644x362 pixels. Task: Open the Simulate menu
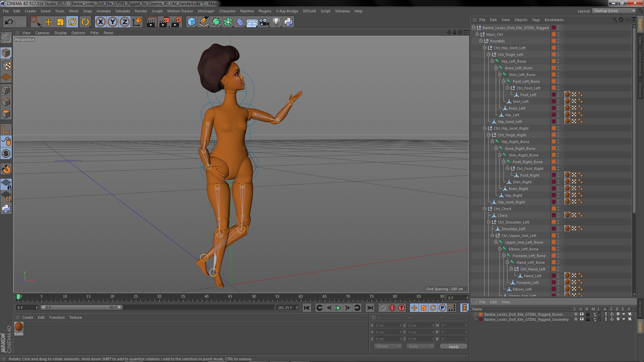pyautogui.click(x=122, y=11)
